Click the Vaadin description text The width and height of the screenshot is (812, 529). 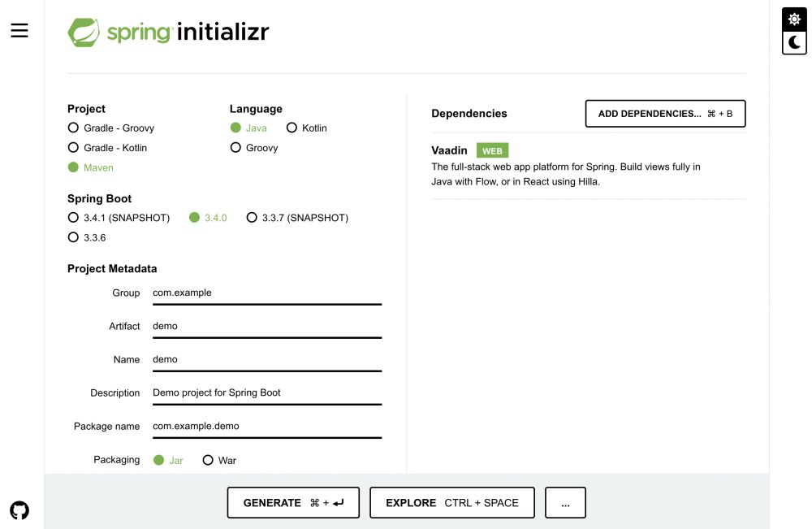565,174
